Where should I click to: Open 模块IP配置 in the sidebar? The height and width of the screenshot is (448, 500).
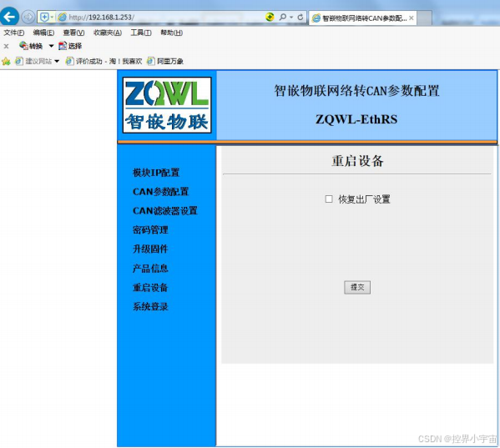click(x=156, y=173)
